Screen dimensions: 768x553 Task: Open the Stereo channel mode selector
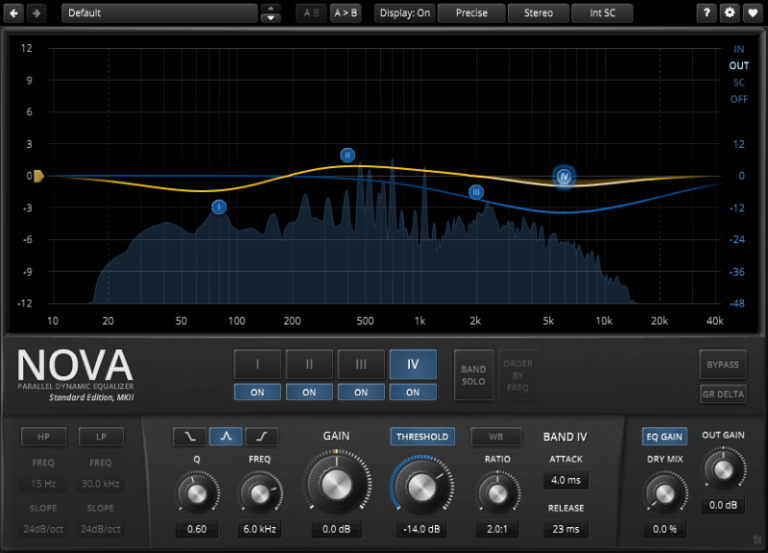coord(537,13)
